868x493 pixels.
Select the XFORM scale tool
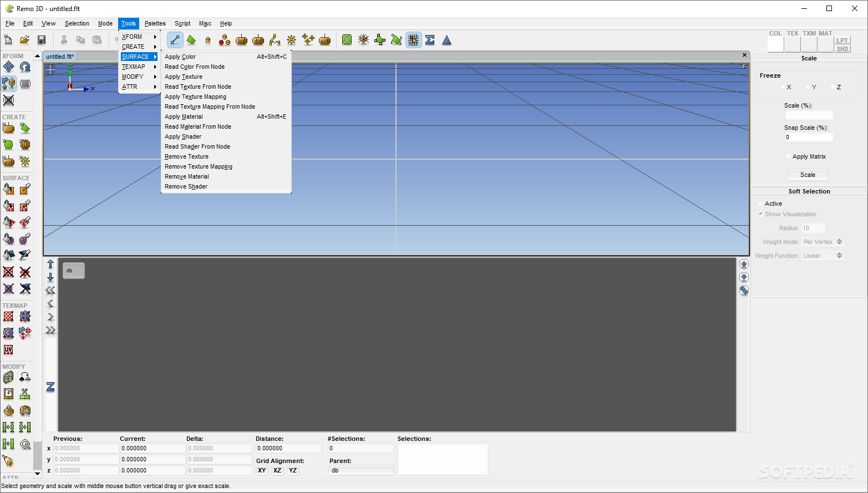click(8, 84)
